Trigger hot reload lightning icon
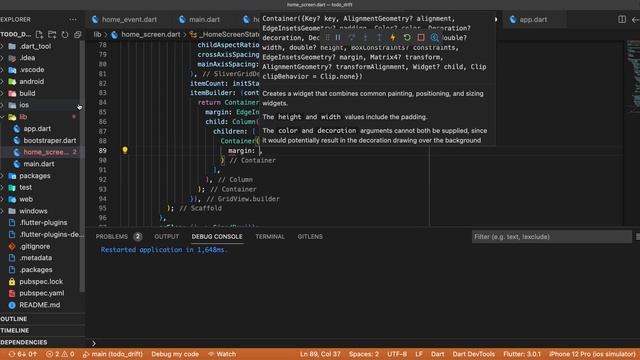The image size is (640, 360). click(393, 38)
